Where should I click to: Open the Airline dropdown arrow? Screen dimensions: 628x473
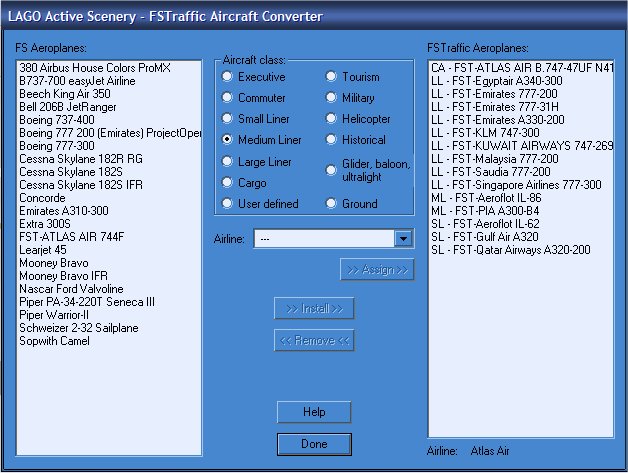tap(403, 239)
